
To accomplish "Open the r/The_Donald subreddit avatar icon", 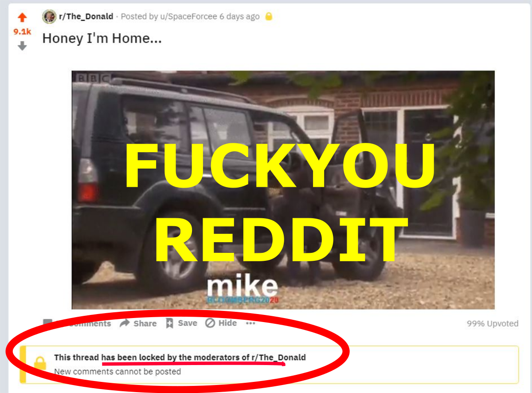I will pos(49,17).
